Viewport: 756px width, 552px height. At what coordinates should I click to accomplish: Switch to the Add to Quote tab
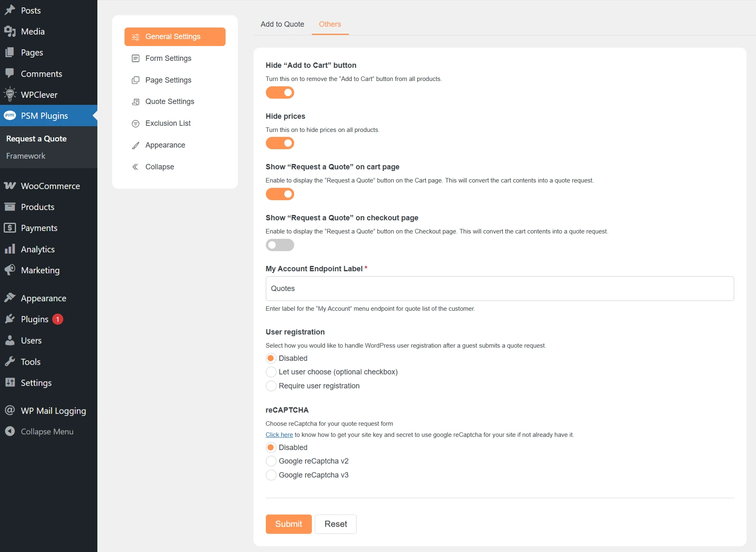pos(282,24)
